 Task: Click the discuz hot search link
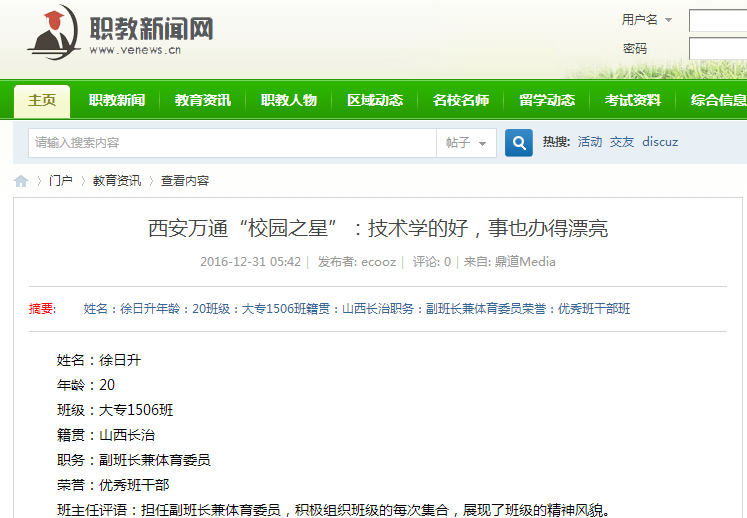(x=660, y=142)
